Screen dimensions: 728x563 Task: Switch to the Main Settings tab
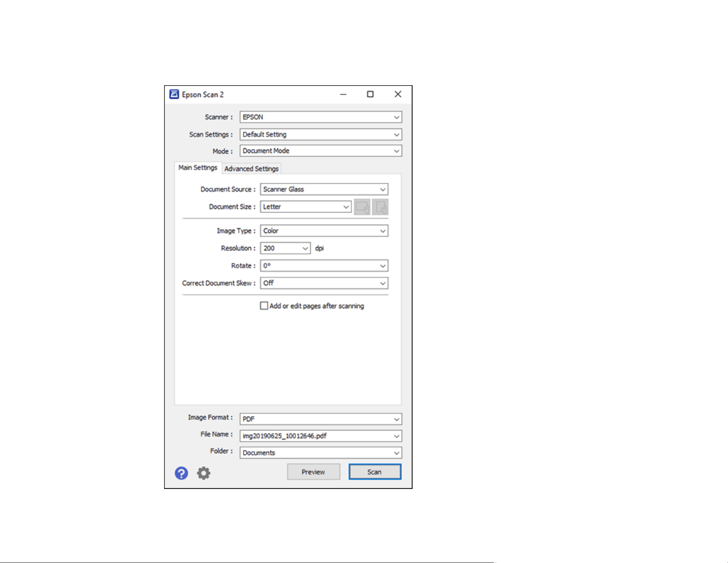point(198,168)
